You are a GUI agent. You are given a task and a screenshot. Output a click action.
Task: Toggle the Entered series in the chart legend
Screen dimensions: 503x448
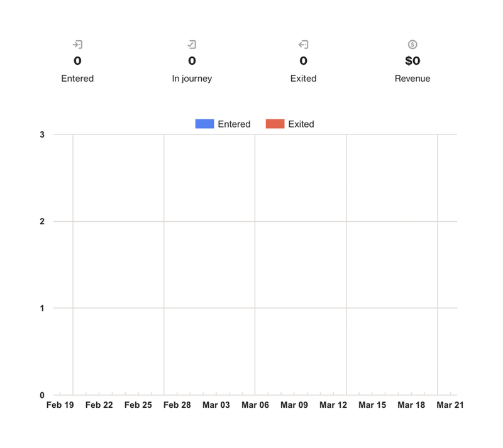[235, 124]
